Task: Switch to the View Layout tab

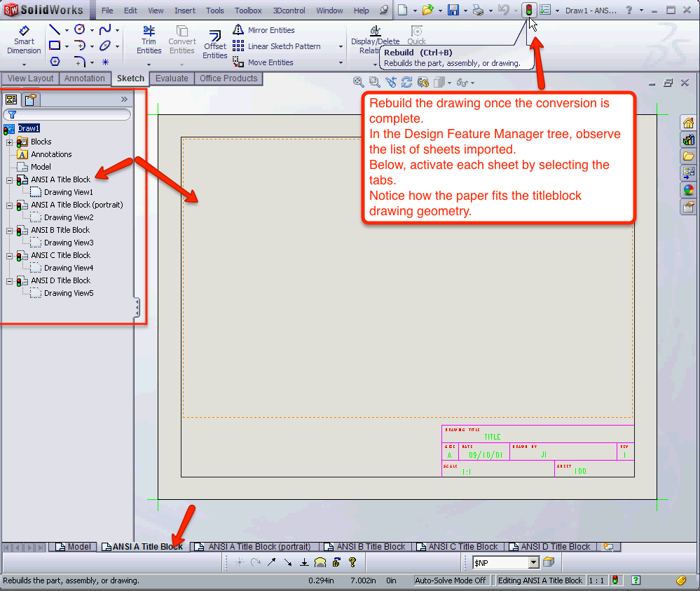Action: 30,79
